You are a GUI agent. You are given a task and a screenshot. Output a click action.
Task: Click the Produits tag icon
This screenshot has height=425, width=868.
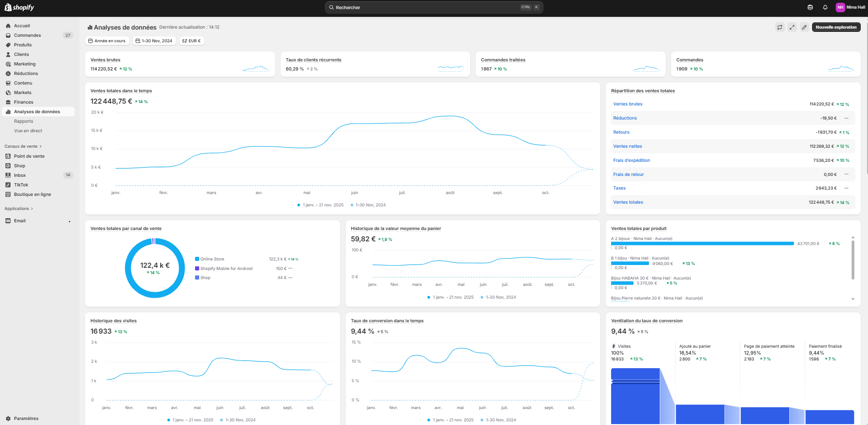[8, 45]
